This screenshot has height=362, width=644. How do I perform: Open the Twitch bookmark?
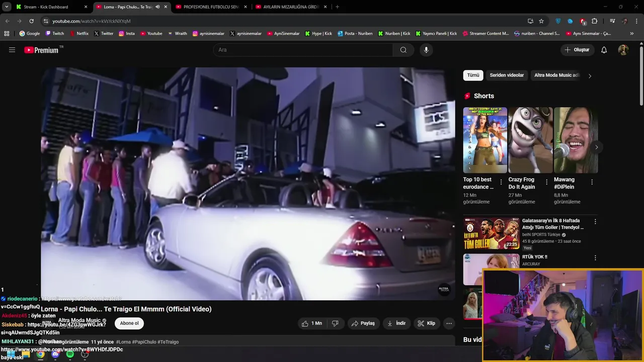coord(55,34)
